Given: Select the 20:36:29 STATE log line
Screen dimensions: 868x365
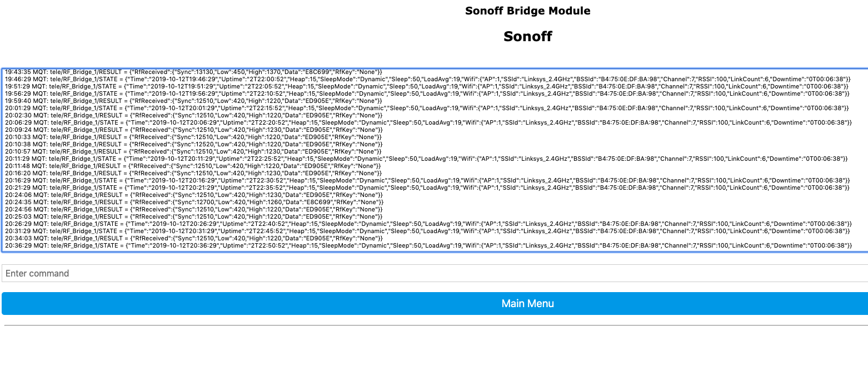Looking at the screenshot, I should pyautogui.click(x=427, y=245).
